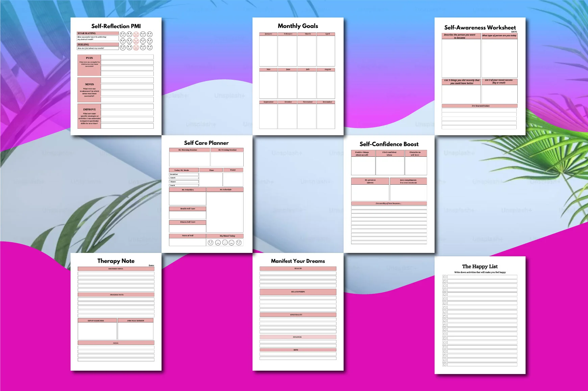Click the January column in Monthly Goals
588x391 pixels.
click(x=268, y=49)
